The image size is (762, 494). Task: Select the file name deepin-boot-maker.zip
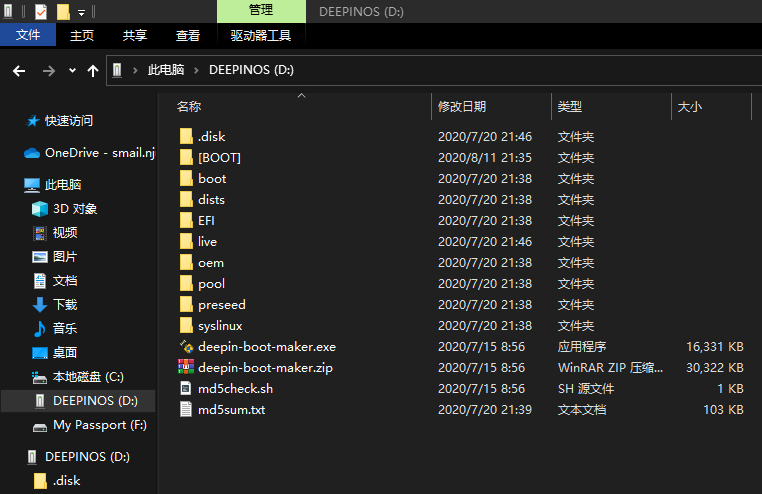pyautogui.click(x=265, y=368)
